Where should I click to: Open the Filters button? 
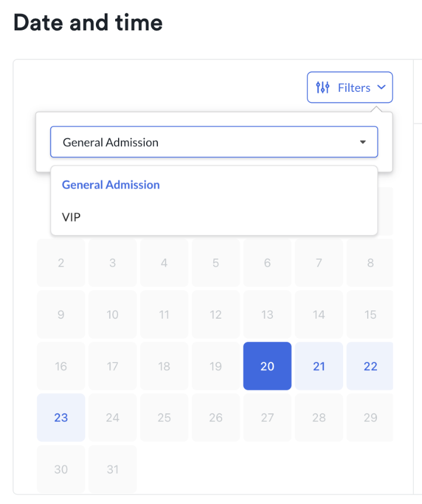(x=350, y=88)
